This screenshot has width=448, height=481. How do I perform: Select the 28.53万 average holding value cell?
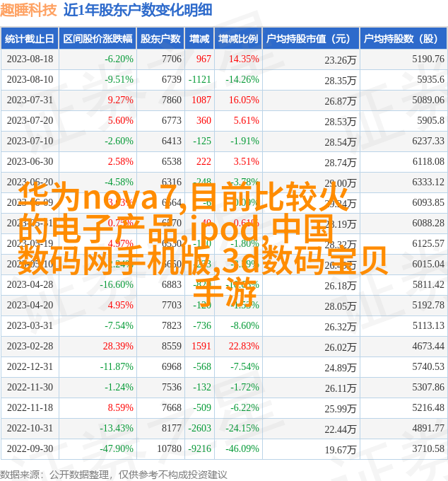tap(340, 121)
